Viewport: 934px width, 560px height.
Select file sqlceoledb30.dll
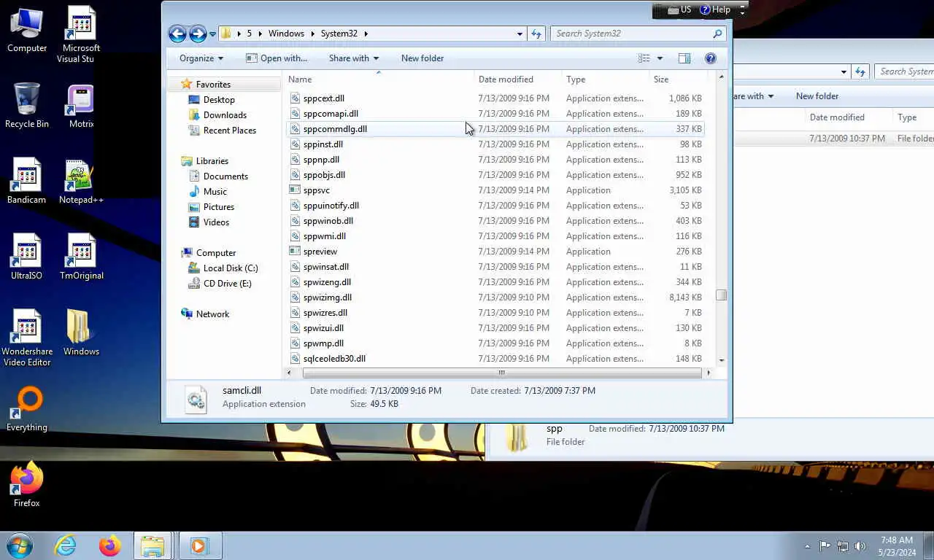click(x=334, y=359)
